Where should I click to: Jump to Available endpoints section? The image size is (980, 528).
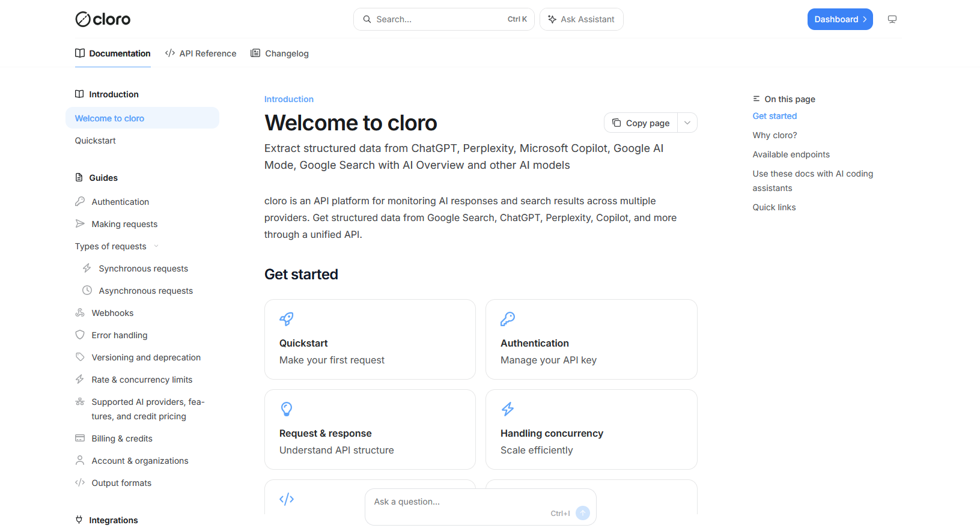click(791, 154)
